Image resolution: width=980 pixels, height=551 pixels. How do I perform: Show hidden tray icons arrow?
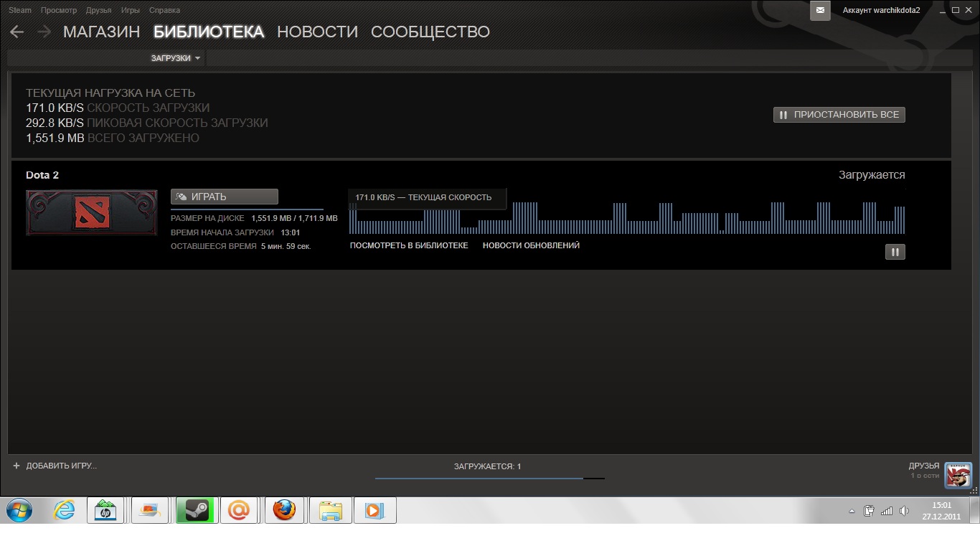pos(852,512)
